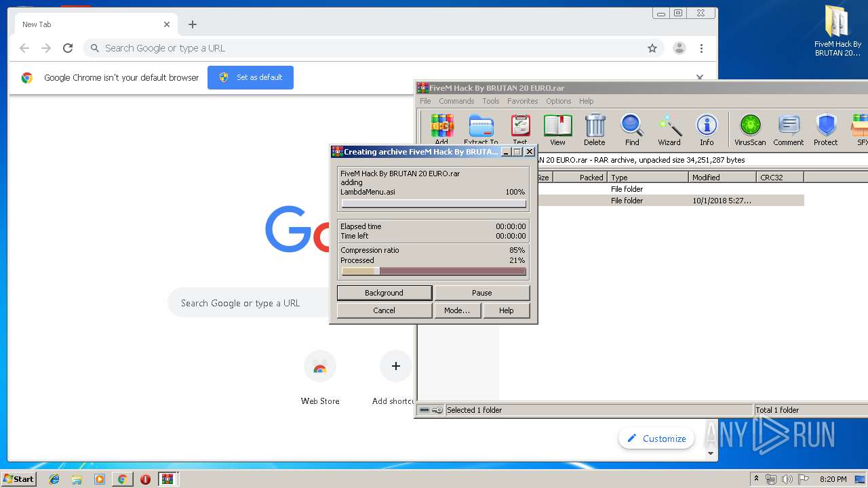Screen dimensions: 868x488
Task: Open Opera browser from the taskbar
Action: 145,479
